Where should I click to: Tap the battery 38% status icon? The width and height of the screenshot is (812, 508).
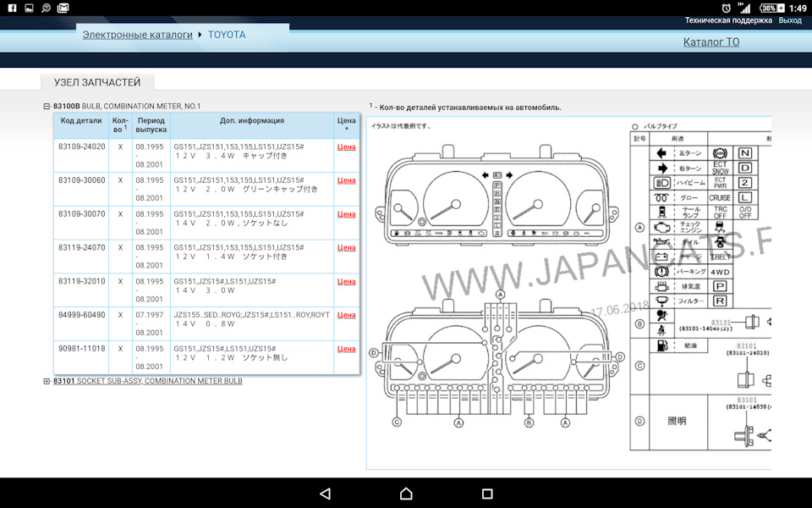[x=772, y=8]
